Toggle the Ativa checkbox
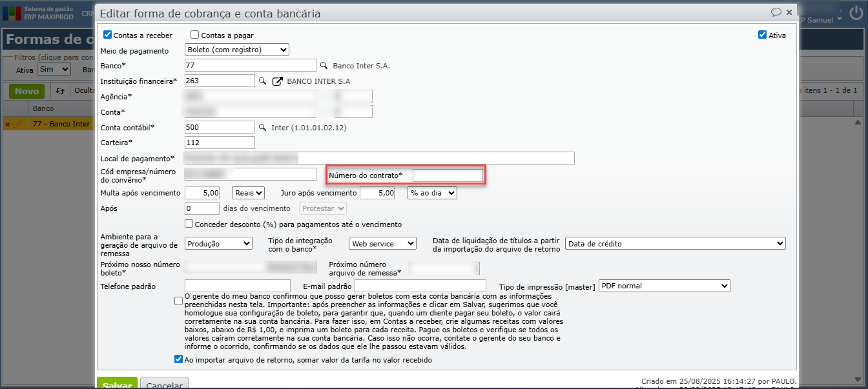 point(762,35)
